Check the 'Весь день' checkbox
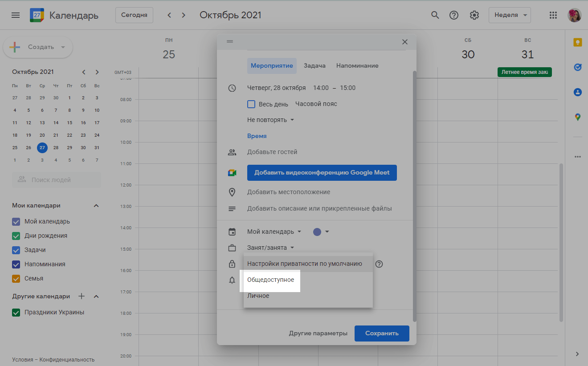 point(251,104)
